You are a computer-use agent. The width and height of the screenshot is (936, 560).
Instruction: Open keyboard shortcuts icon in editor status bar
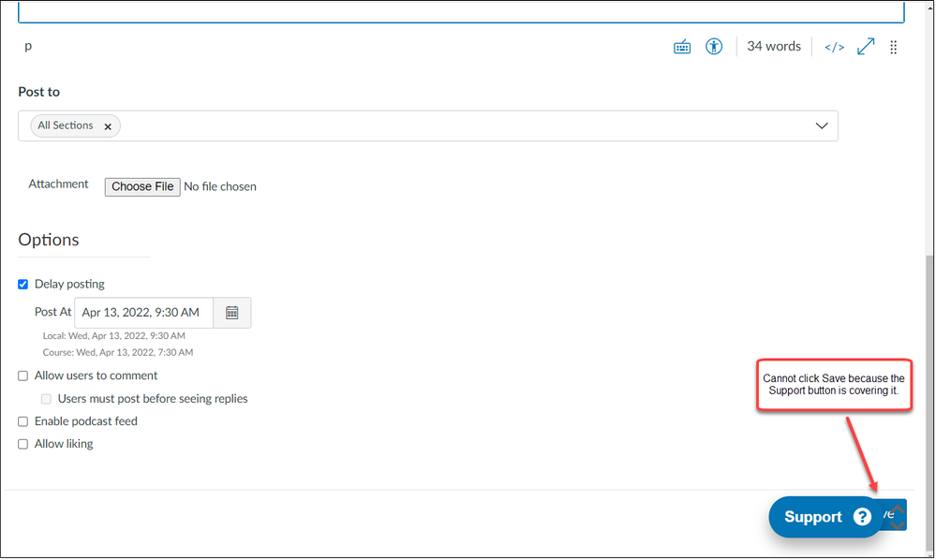[x=682, y=47]
